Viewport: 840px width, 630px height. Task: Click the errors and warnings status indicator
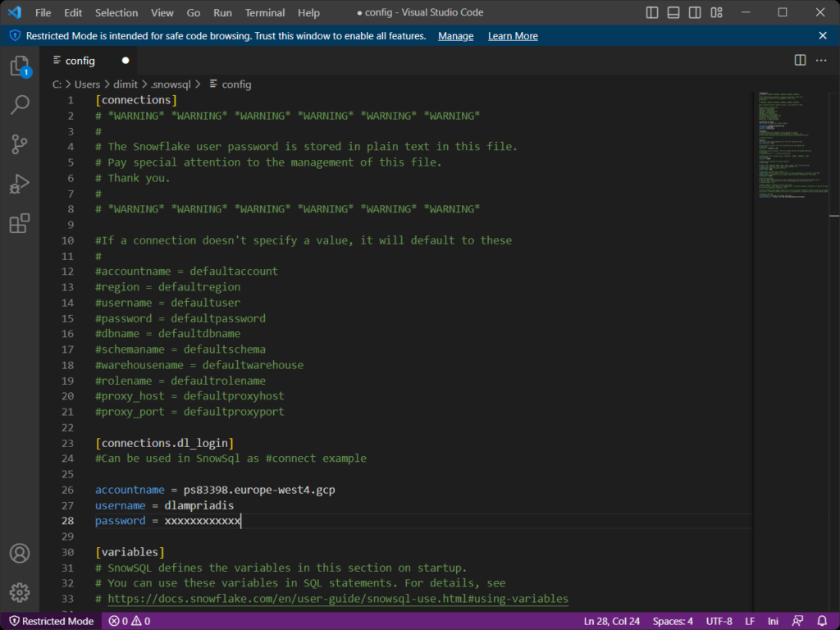129,621
